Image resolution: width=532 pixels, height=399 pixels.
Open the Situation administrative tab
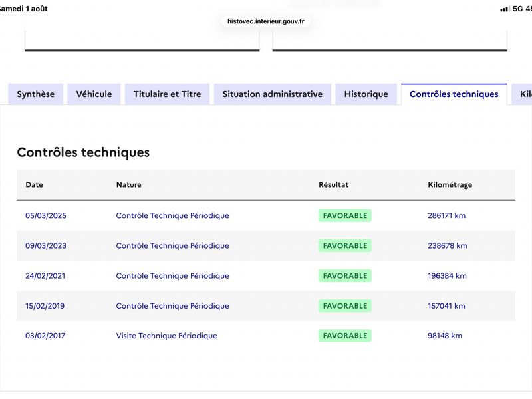tap(273, 94)
